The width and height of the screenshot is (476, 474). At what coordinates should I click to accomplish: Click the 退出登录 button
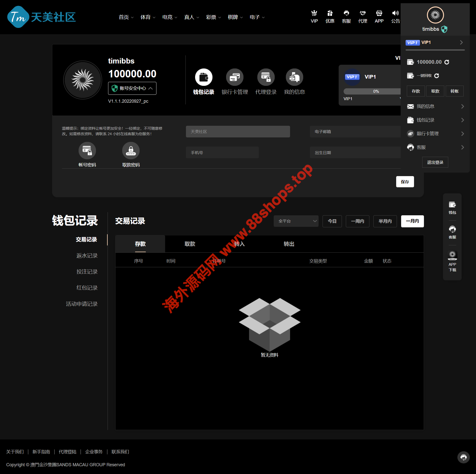coord(435,162)
